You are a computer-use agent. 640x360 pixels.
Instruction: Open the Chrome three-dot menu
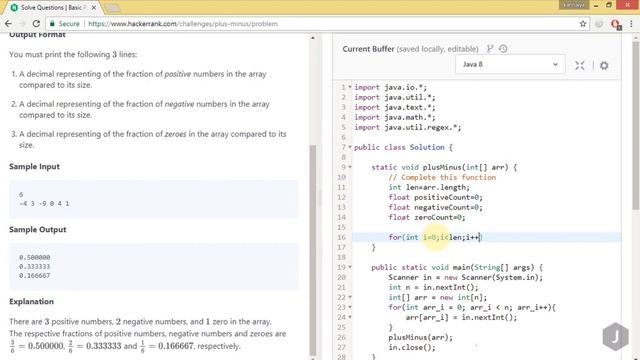pyautogui.click(x=631, y=24)
